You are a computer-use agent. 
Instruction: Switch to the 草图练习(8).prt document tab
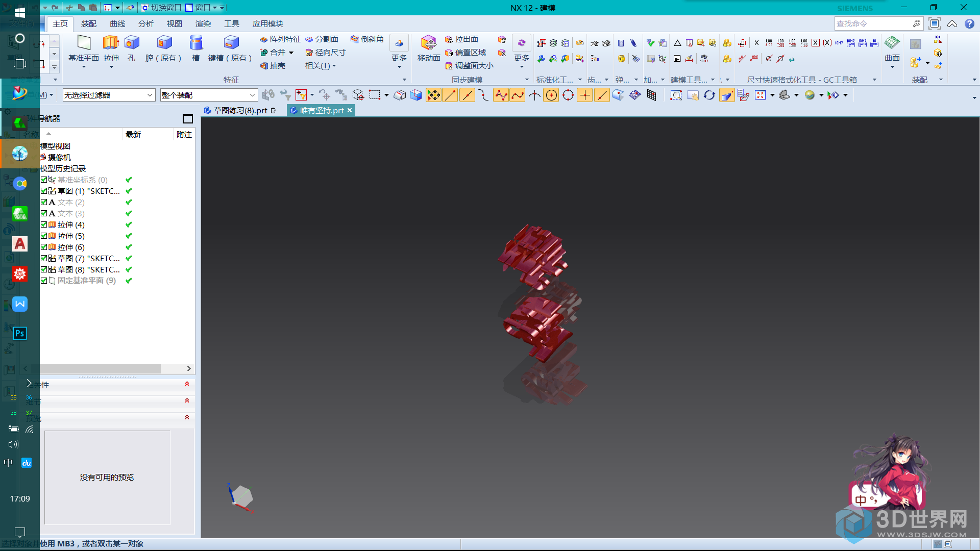(x=240, y=110)
